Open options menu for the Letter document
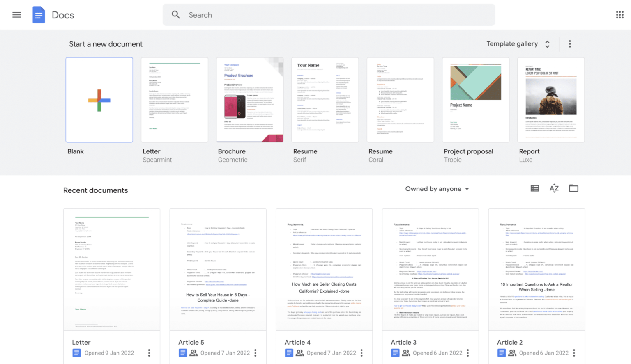The width and height of the screenshot is (631, 364). [x=150, y=353]
